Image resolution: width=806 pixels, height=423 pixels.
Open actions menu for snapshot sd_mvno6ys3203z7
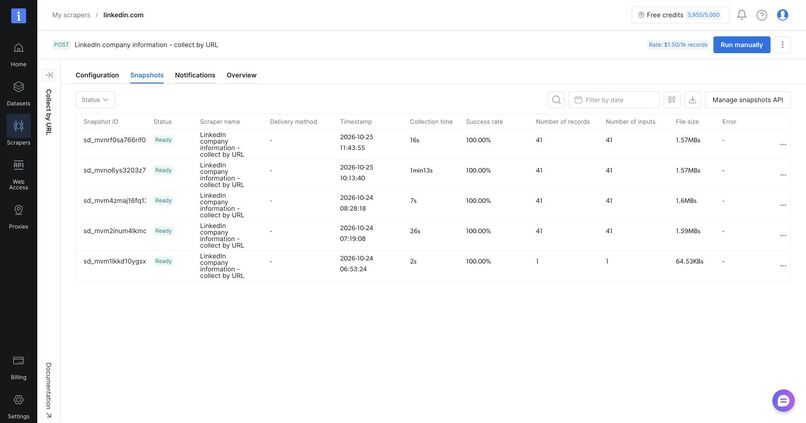pos(783,175)
